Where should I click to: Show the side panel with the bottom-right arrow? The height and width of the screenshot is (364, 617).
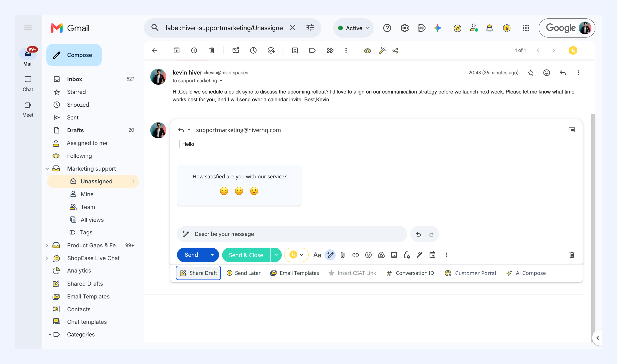598,338
